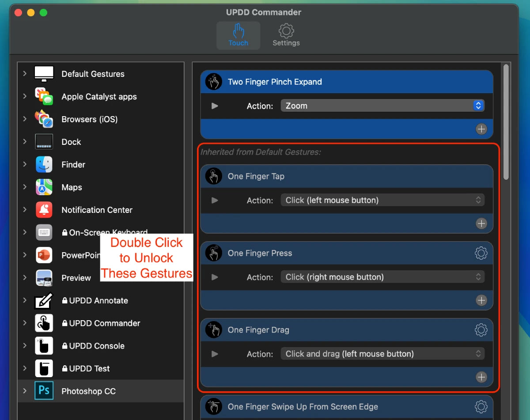This screenshot has width=530, height=420.
Task: Expand the UPDD Console row
Action: (x=25, y=346)
